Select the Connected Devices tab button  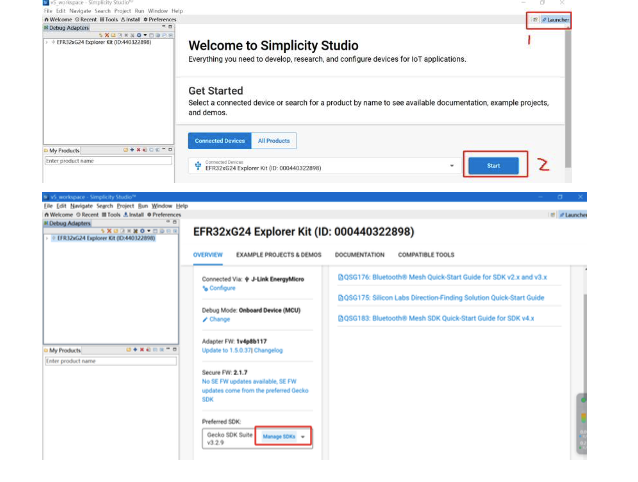(220, 141)
